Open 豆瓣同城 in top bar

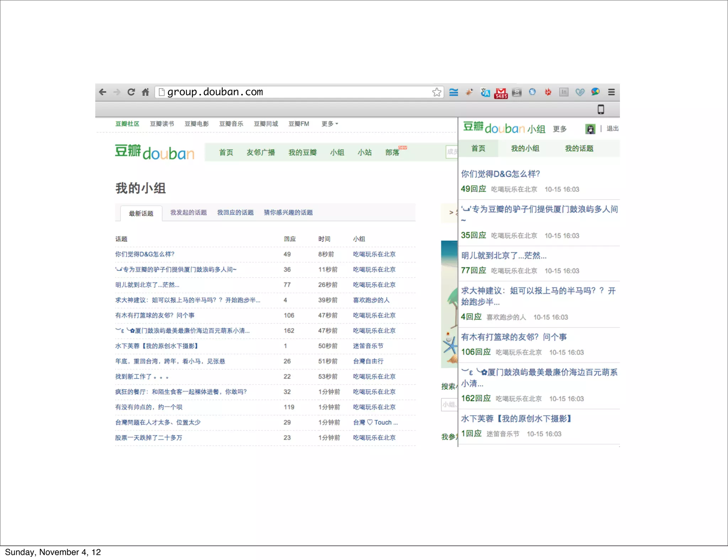[x=266, y=124]
